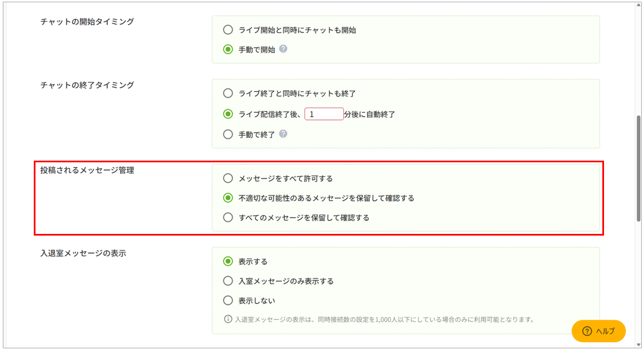Select 手動で終了 radio option

[228, 134]
